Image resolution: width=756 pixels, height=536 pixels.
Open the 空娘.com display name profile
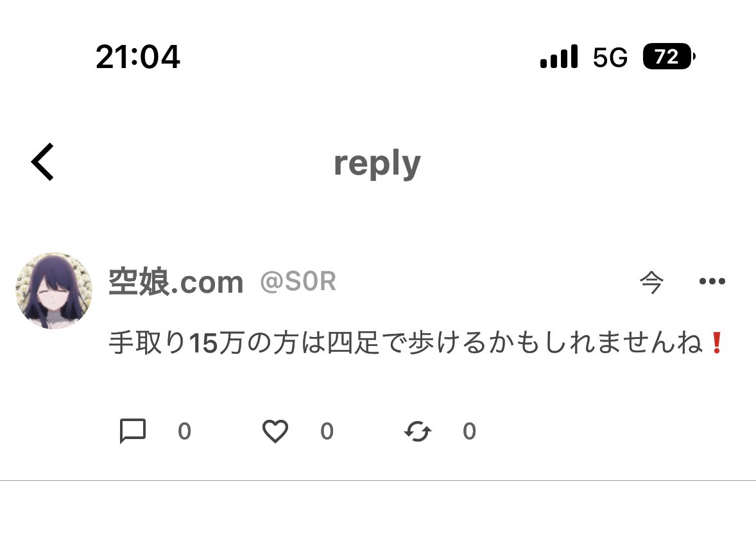point(176,282)
